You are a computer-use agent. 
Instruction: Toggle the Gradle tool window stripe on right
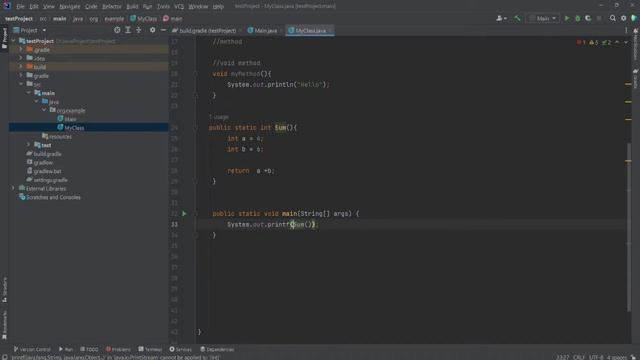(x=636, y=78)
